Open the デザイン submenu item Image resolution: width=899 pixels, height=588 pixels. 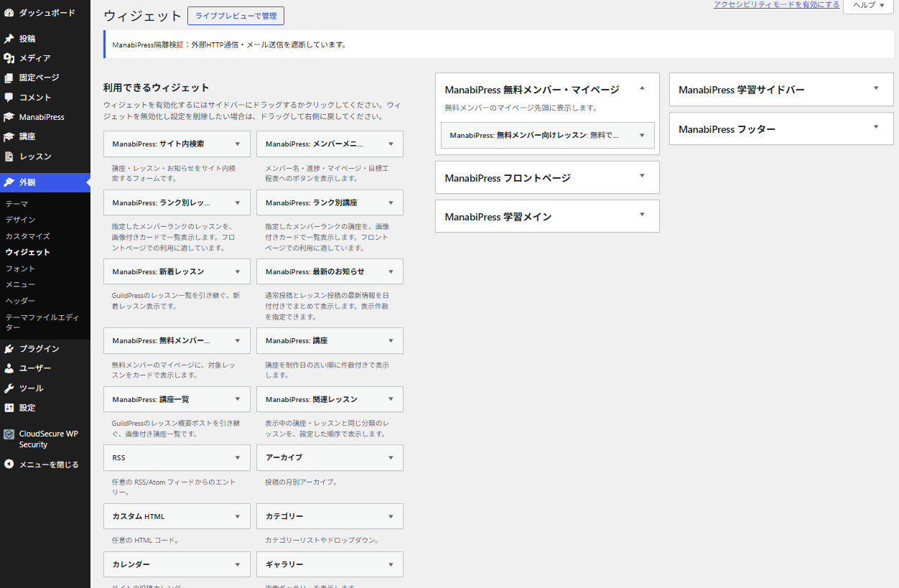(20, 220)
